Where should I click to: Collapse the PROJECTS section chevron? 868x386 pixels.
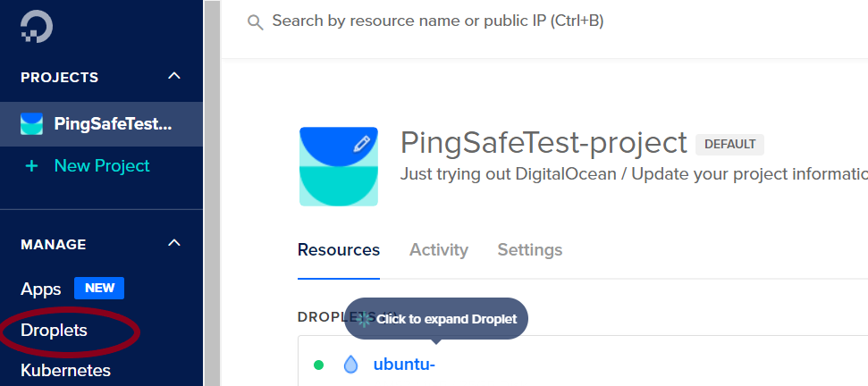pos(174,76)
